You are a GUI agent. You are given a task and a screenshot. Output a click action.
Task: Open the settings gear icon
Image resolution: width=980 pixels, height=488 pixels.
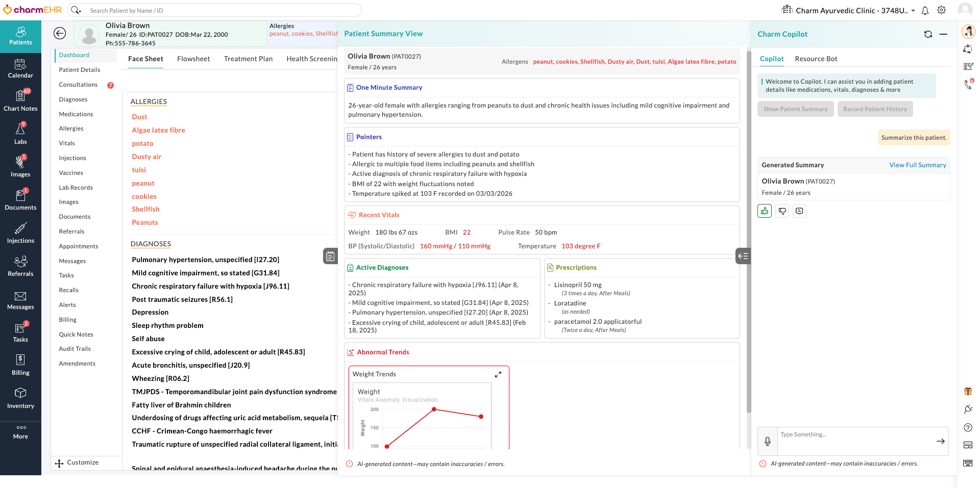[x=942, y=10]
